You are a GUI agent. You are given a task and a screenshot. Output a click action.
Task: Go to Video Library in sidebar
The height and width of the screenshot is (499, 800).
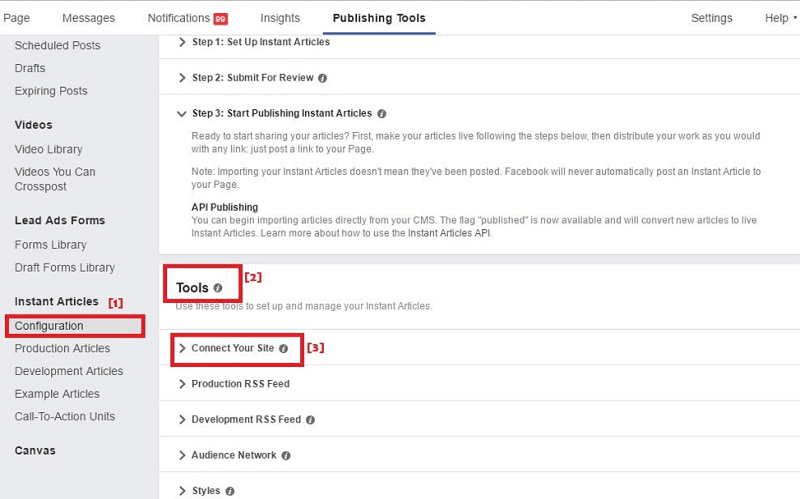pos(49,149)
